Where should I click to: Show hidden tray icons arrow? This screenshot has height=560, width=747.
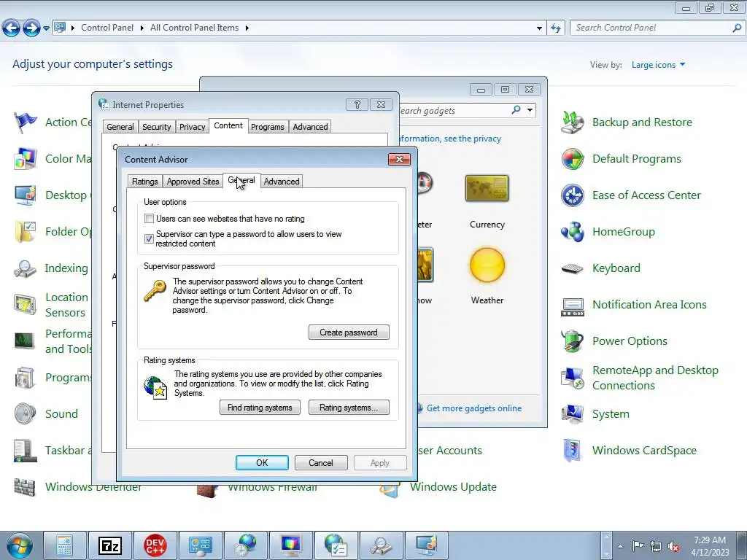click(x=620, y=546)
